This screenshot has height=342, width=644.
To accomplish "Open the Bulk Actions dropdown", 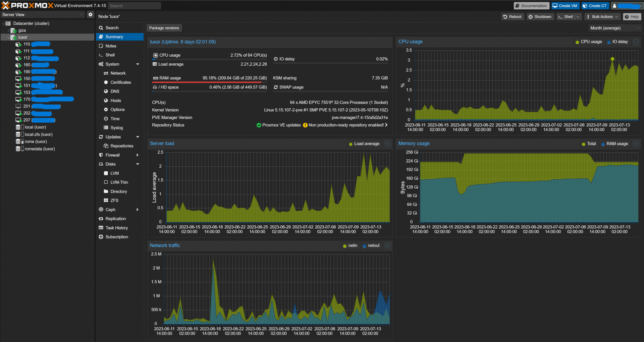I will coord(602,17).
